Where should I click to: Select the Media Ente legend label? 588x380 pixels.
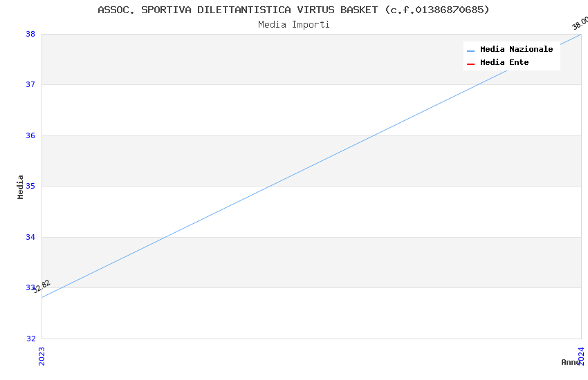504,63
